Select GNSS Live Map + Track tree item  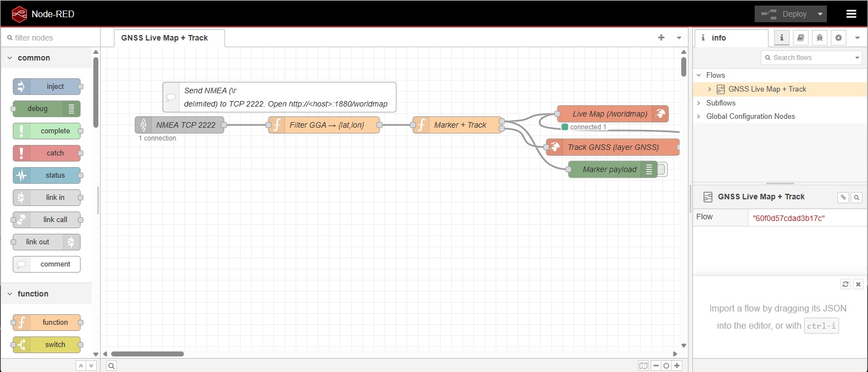(x=767, y=89)
